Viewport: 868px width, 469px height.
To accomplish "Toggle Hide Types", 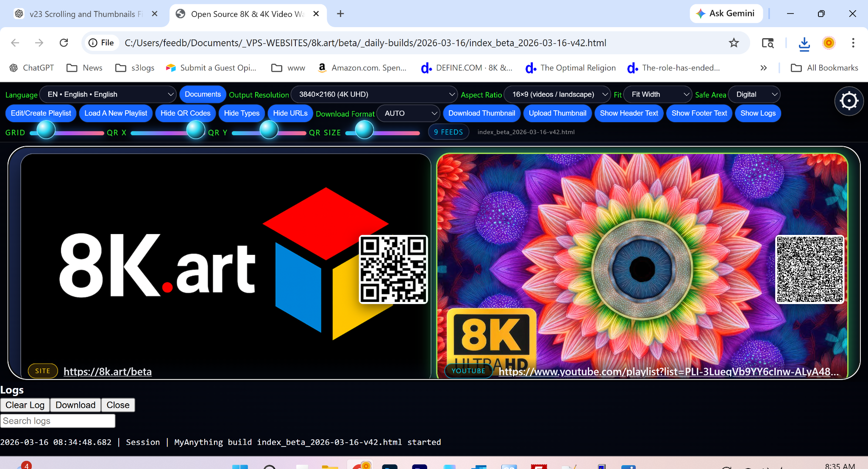I will pos(242,113).
